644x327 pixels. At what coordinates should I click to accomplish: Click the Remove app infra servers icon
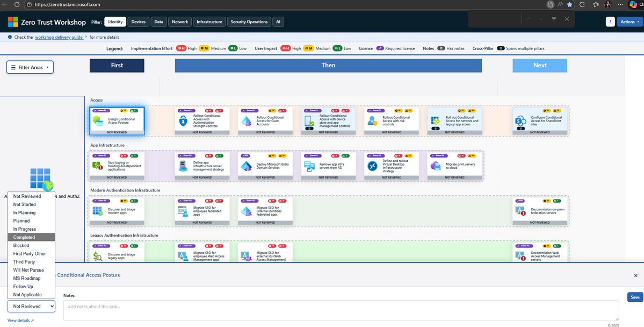309,166
